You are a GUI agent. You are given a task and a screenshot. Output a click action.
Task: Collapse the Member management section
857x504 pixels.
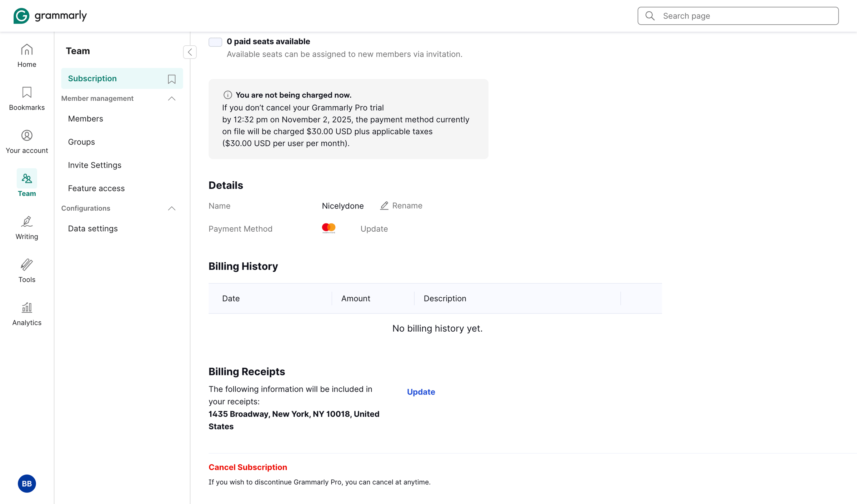[172, 99]
